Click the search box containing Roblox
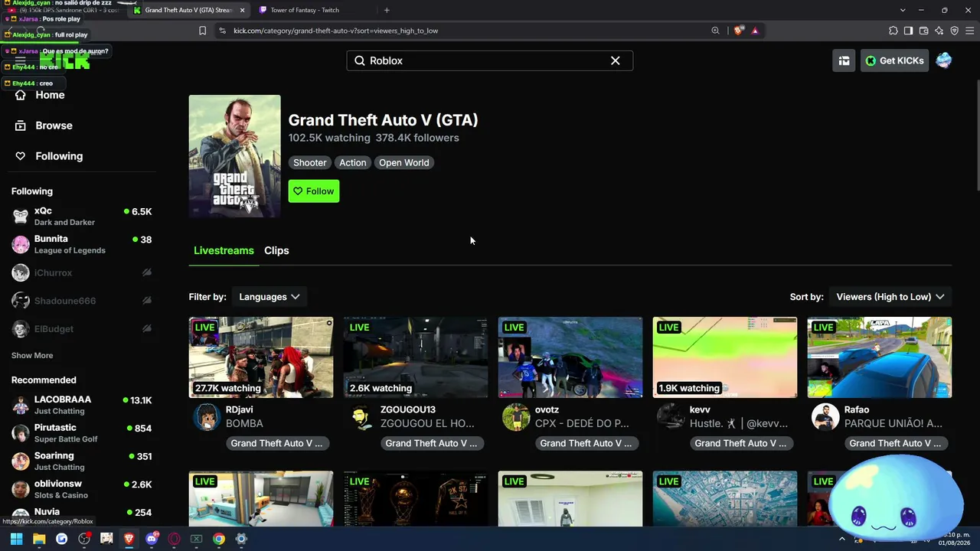Viewport: 980px width, 551px height. pyautogui.click(x=490, y=60)
